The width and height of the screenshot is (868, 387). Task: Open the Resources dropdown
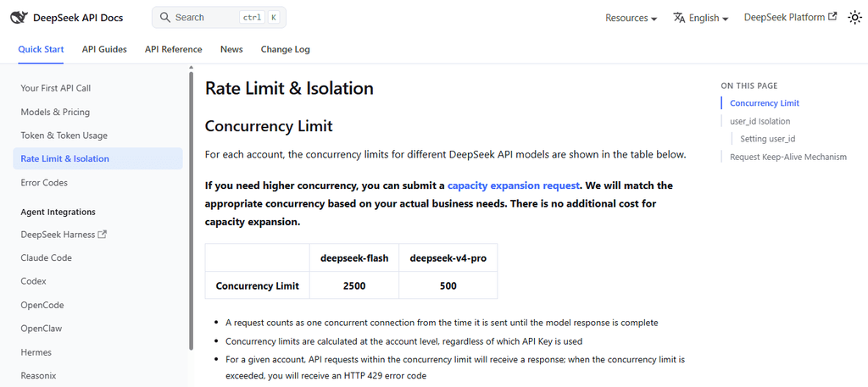631,18
